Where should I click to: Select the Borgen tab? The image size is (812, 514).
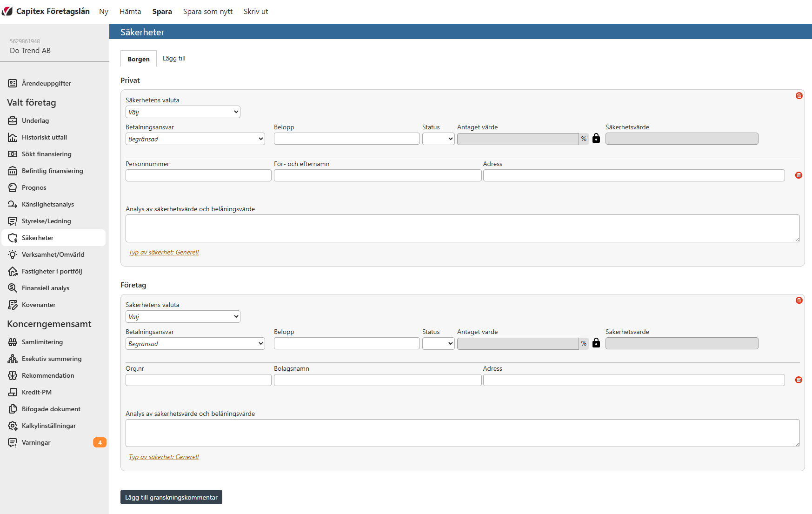pyautogui.click(x=139, y=59)
